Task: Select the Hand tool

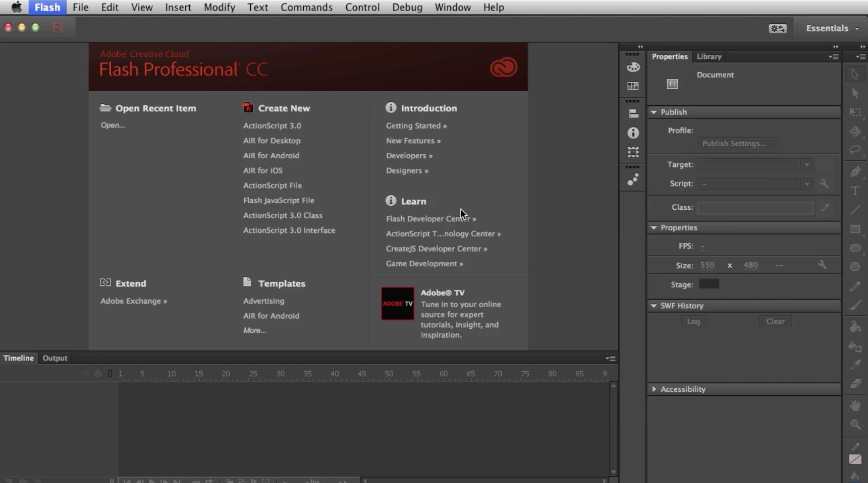Action: click(855, 405)
